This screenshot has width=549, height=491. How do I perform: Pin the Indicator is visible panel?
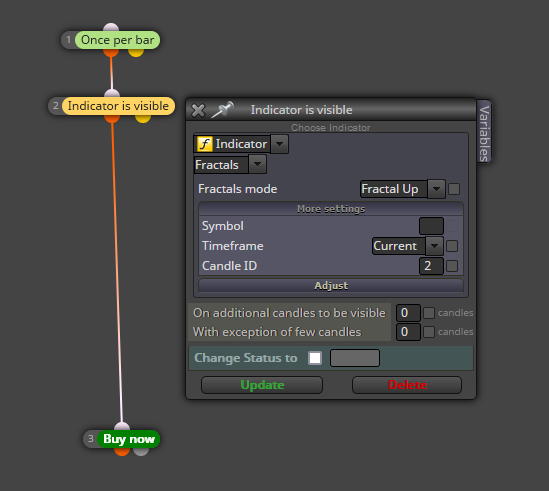pyautogui.click(x=223, y=109)
